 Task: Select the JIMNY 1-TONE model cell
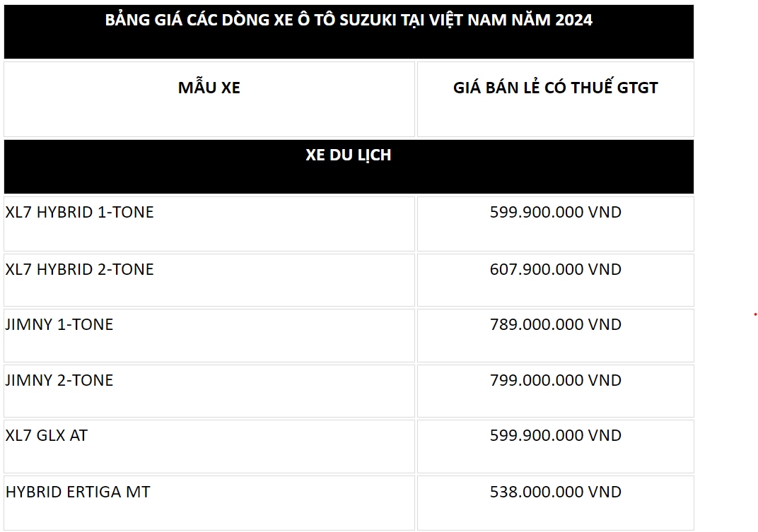coord(209,336)
